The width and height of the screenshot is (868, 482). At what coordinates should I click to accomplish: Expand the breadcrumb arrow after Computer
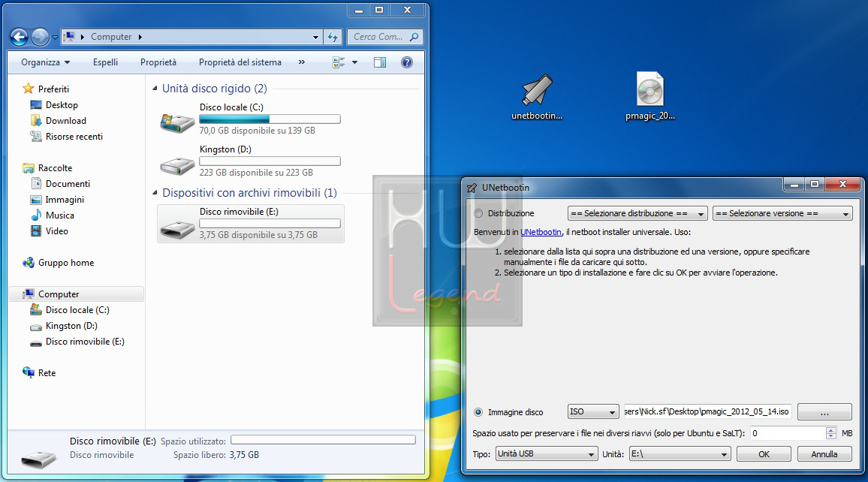click(x=140, y=37)
